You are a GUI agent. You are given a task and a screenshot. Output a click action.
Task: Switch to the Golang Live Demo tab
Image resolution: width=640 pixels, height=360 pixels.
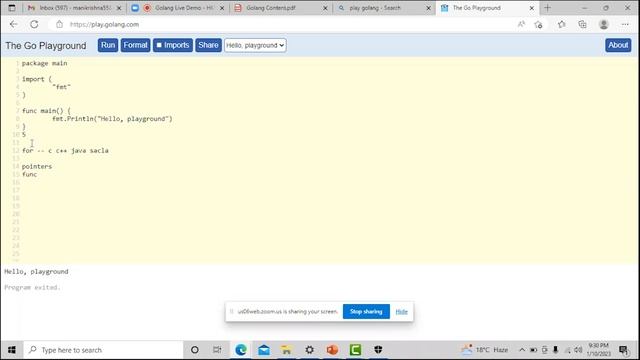point(178,8)
